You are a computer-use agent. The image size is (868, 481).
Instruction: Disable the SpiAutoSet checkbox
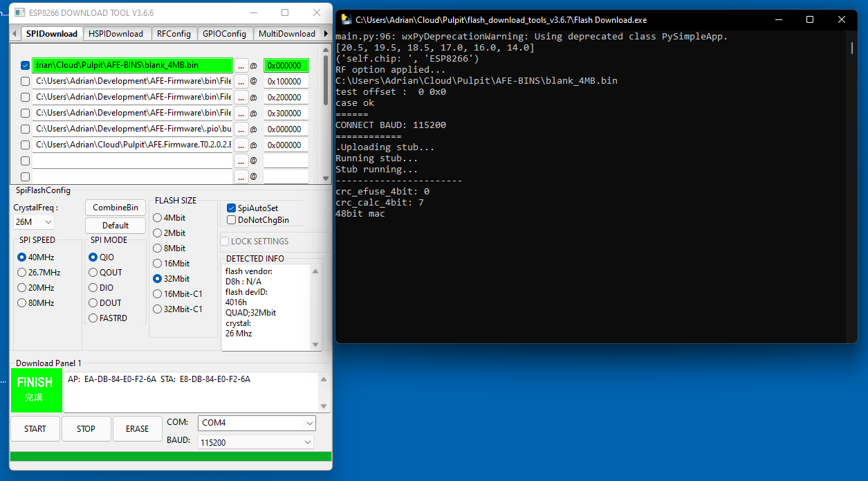click(x=232, y=208)
